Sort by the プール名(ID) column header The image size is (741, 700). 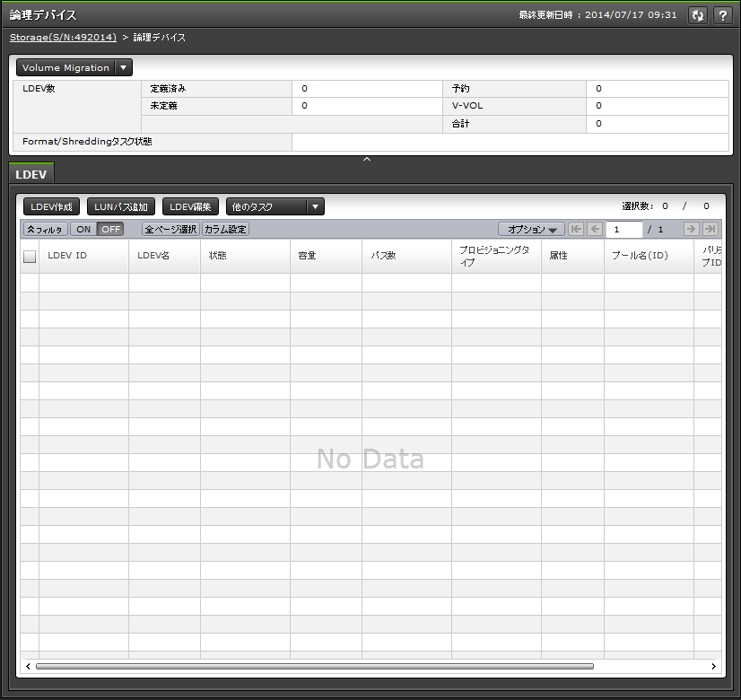649,256
